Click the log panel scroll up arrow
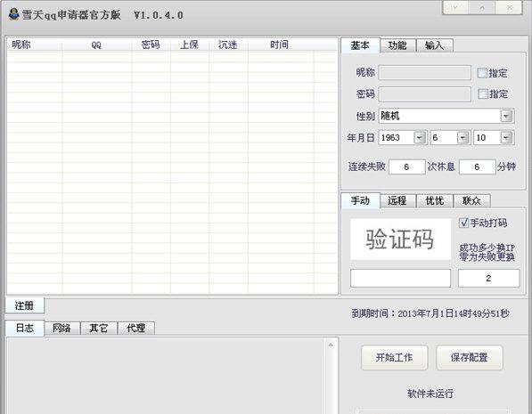 pyautogui.click(x=331, y=345)
